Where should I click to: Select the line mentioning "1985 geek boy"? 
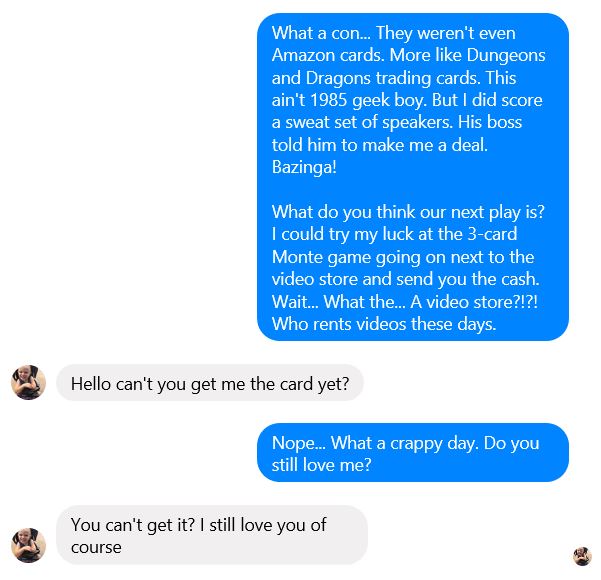click(407, 100)
